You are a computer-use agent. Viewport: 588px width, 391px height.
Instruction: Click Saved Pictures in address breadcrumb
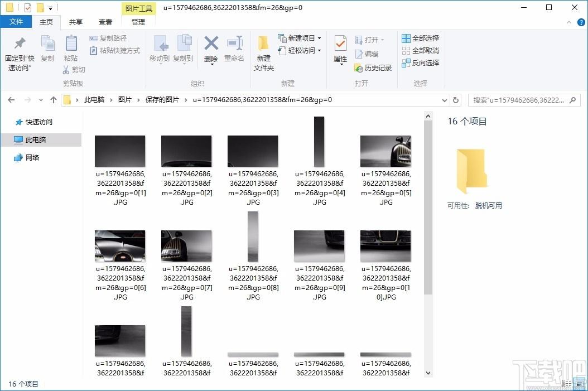[x=162, y=100]
